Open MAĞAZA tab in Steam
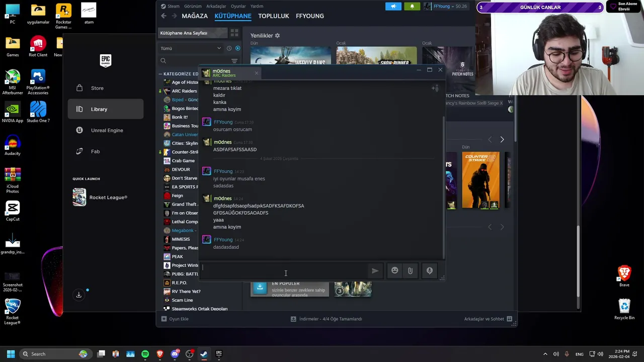Image resolution: width=644 pixels, height=362 pixels. pyautogui.click(x=195, y=16)
